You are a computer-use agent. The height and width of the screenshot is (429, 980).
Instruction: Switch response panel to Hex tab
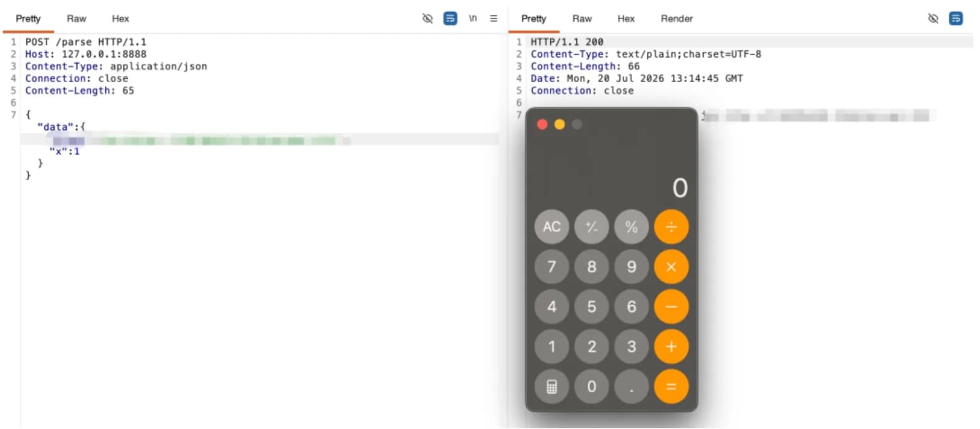(626, 18)
